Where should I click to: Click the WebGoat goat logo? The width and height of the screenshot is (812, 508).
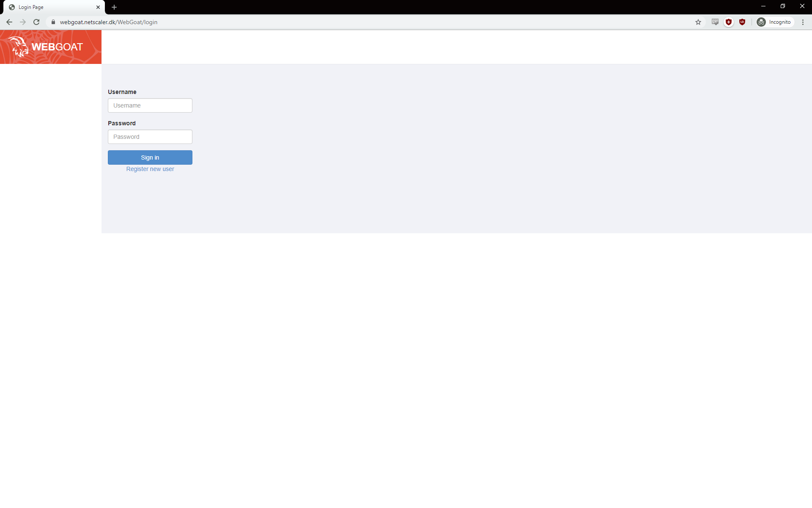pos(18,47)
